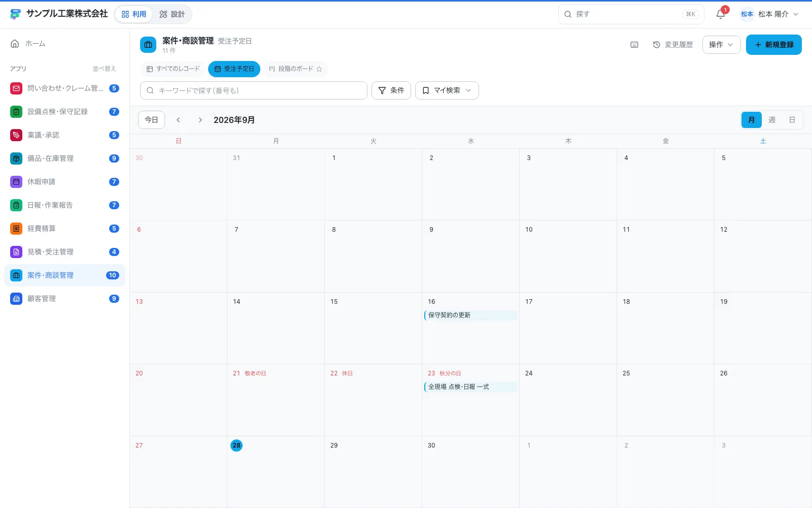Screen dimensions: 812x508
Task: Star the 段階のボード view
Action: coord(319,69)
